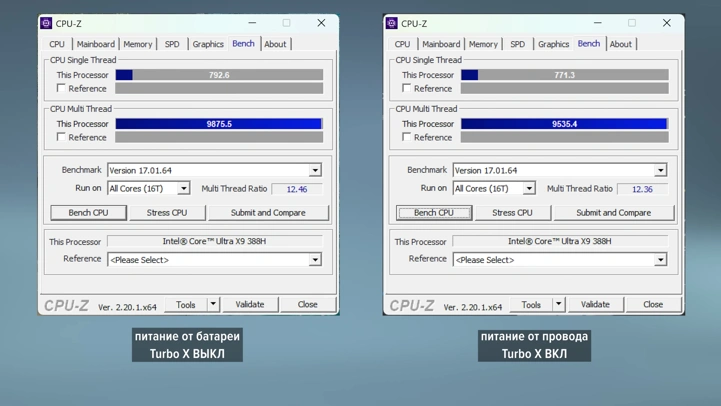
Task: Close the left CPU-Z window via X
Action: (x=321, y=23)
